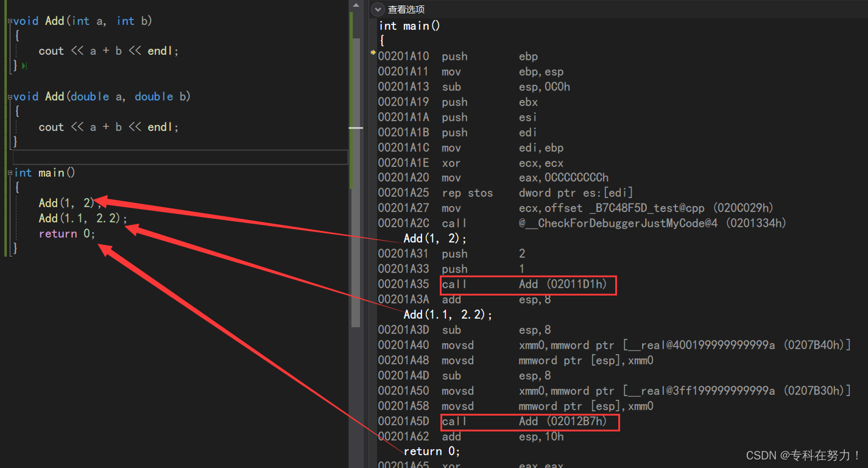Click address 00201A5D of call Add (02012B7h)
This screenshot has height=468, width=868.
[403, 422]
